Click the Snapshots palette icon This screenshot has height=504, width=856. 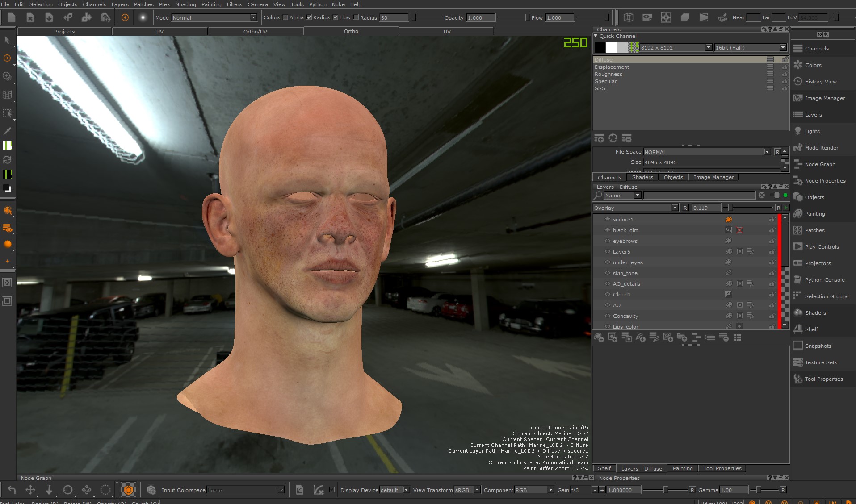click(x=798, y=346)
